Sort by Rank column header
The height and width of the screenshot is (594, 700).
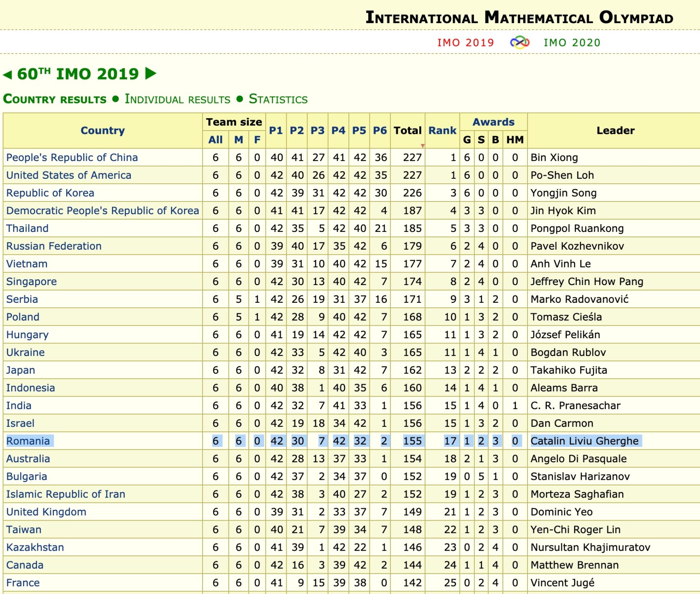442,131
